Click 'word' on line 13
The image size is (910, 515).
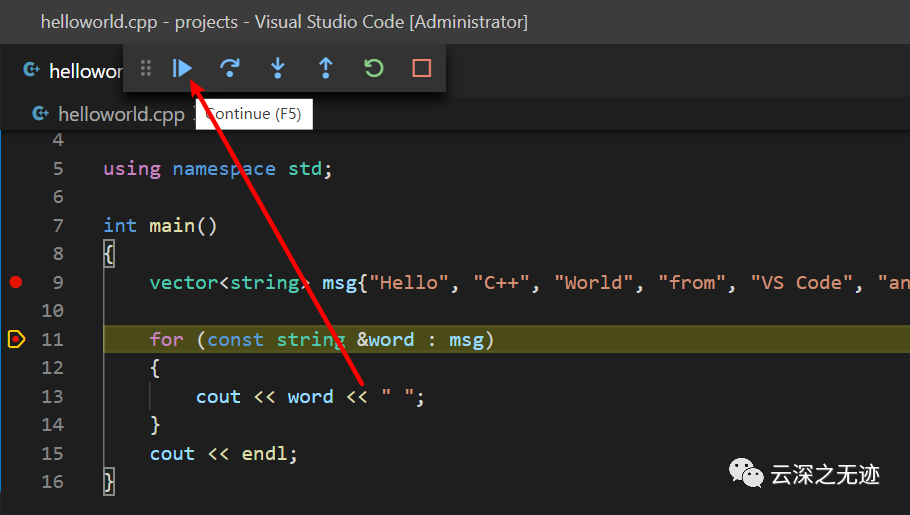tap(310, 397)
